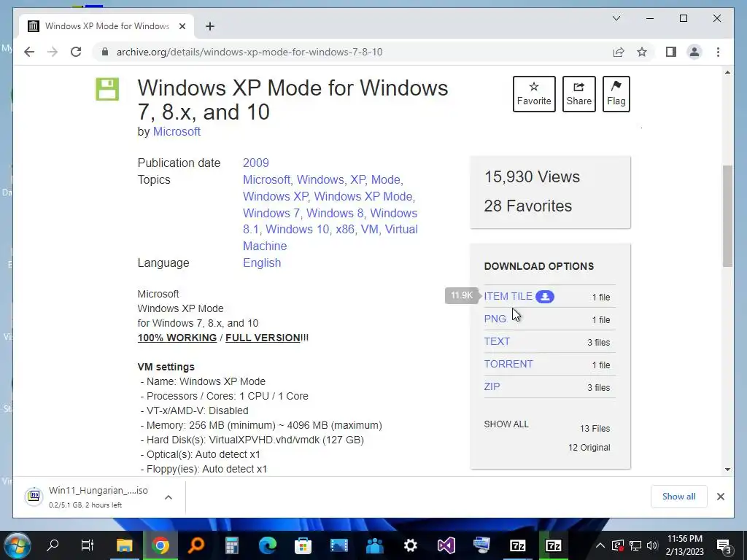Click SHOW ALL files
747x560 pixels.
[506, 424]
